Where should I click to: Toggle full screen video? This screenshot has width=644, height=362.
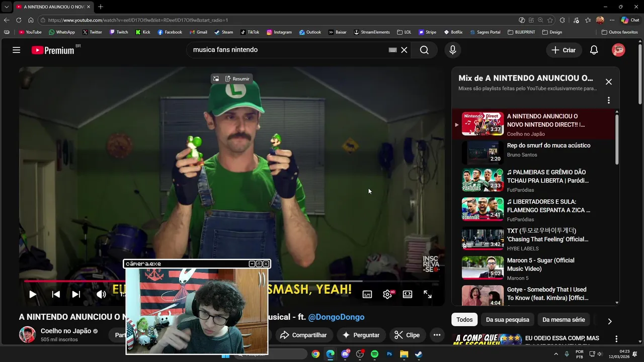pyautogui.click(x=428, y=294)
